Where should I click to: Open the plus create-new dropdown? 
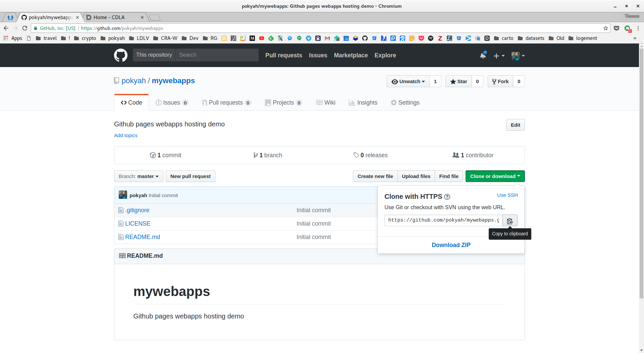499,56
